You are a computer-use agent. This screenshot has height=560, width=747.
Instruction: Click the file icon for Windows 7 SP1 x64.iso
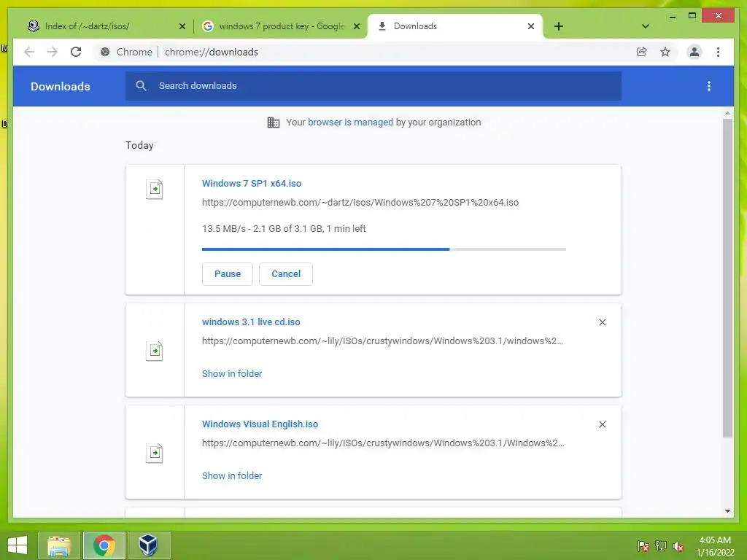click(155, 190)
